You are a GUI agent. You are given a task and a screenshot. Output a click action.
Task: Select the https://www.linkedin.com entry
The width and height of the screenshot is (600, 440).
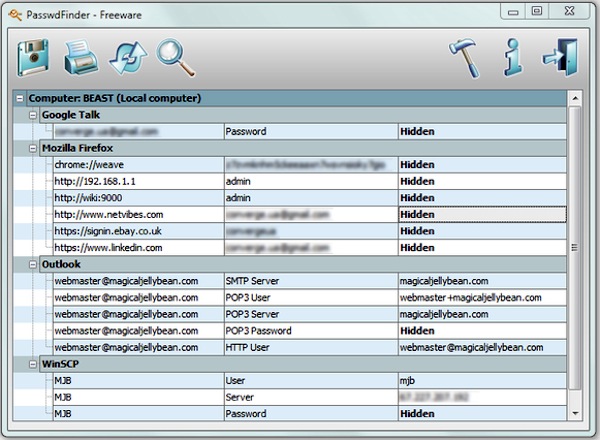138,248
